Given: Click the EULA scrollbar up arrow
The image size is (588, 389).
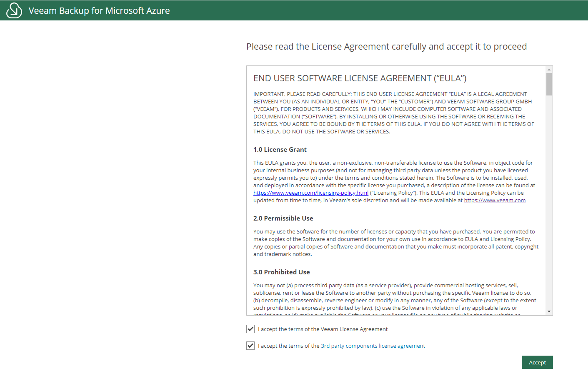Looking at the screenshot, I should tap(549, 69).
